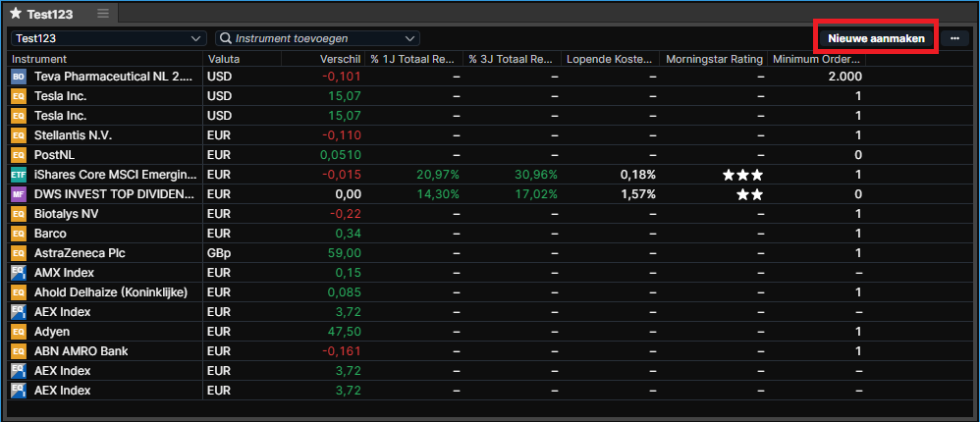This screenshot has height=422, width=980.
Task: Open the Test123 watchlist selector dropdown
Action: pos(109,38)
